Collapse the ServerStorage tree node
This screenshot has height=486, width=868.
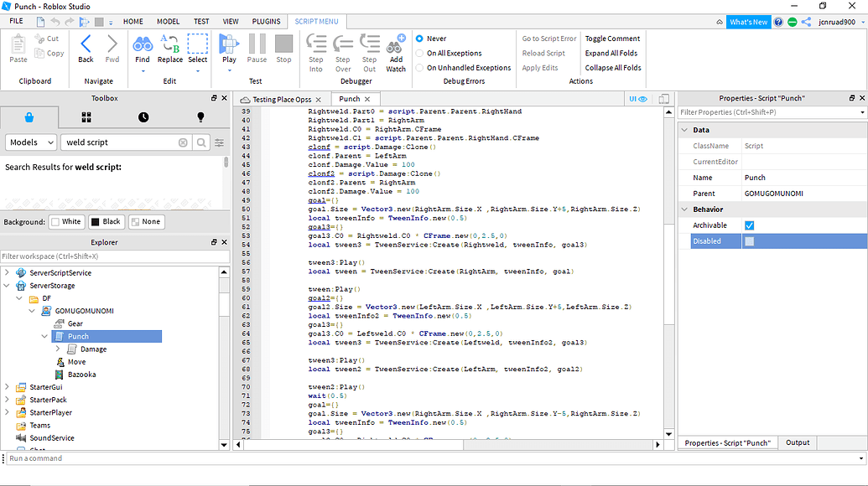click(7, 285)
